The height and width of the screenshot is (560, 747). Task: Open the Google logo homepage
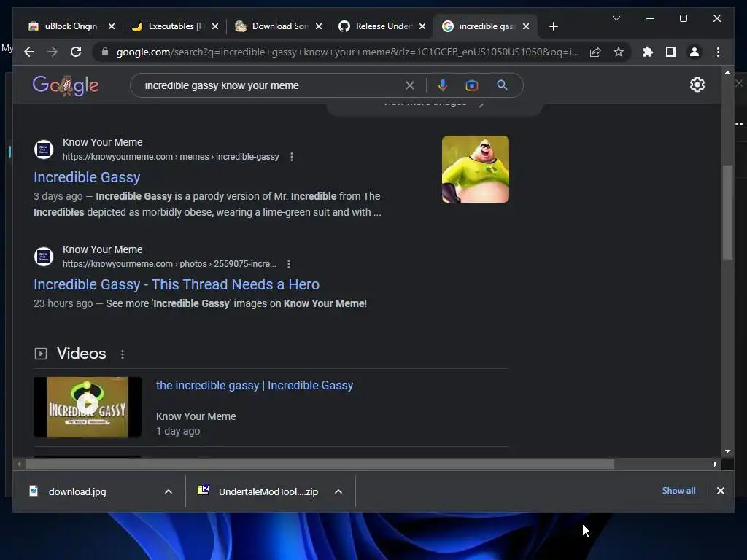(x=66, y=86)
